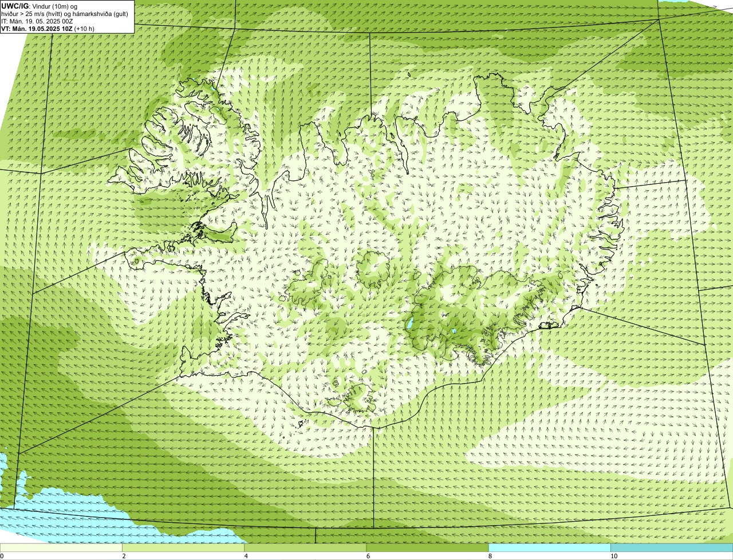Click the legend scale label '0'
Screen dimensions: 733x560
pos(2,556)
